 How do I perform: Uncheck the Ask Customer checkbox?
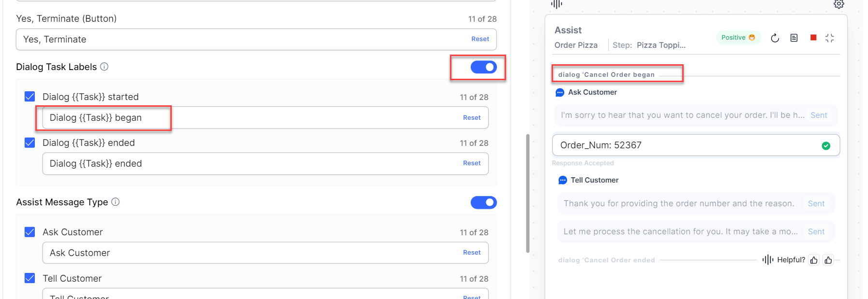tap(30, 232)
